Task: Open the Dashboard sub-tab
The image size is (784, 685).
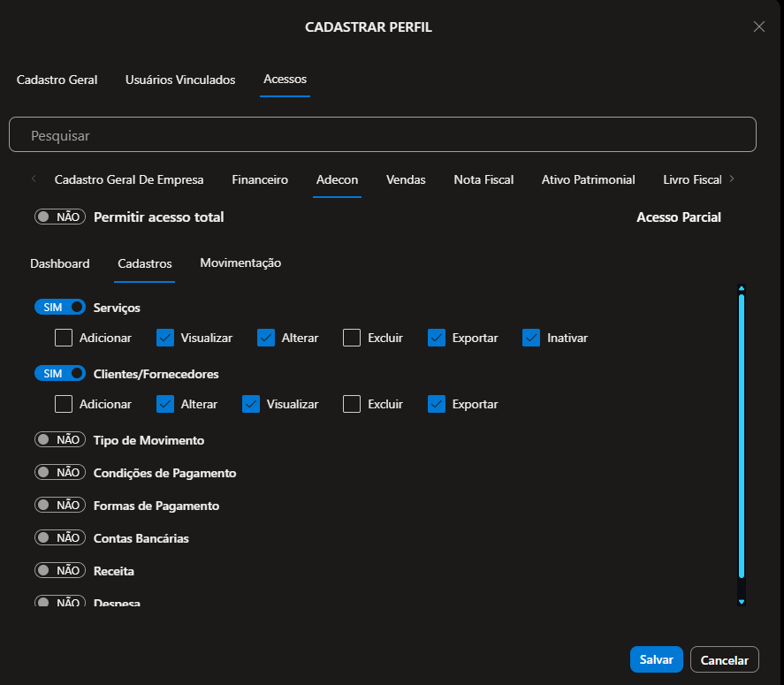Action: (60, 263)
